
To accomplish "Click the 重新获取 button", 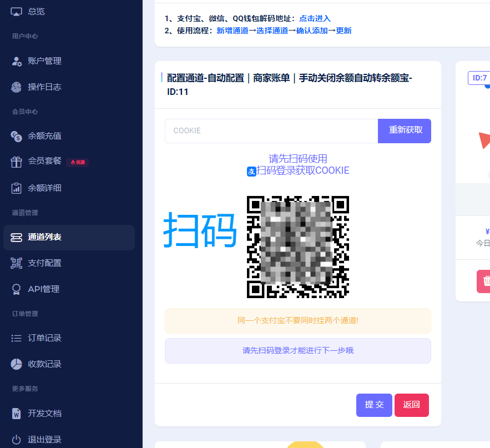I will point(405,130).
